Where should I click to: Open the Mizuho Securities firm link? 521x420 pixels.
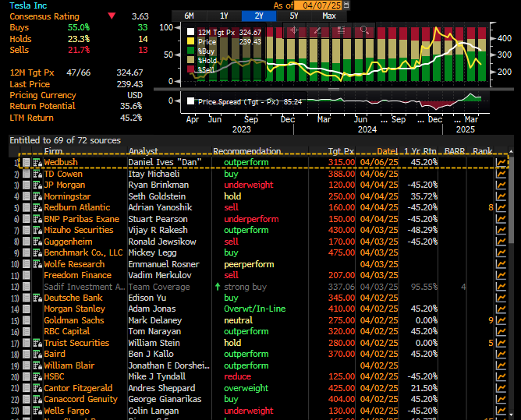point(79,230)
